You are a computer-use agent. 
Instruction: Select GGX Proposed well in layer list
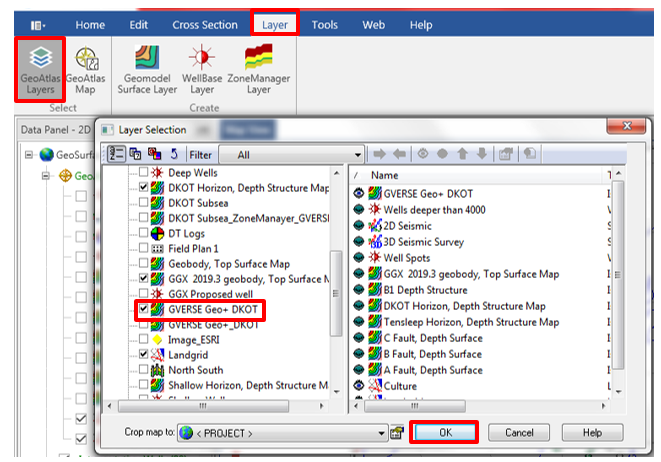[x=210, y=294]
